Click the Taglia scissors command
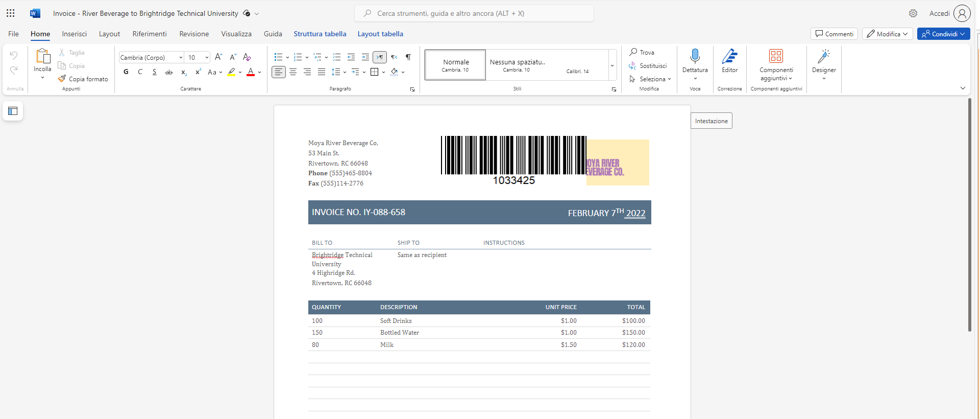This screenshot has width=980, height=419. click(71, 53)
